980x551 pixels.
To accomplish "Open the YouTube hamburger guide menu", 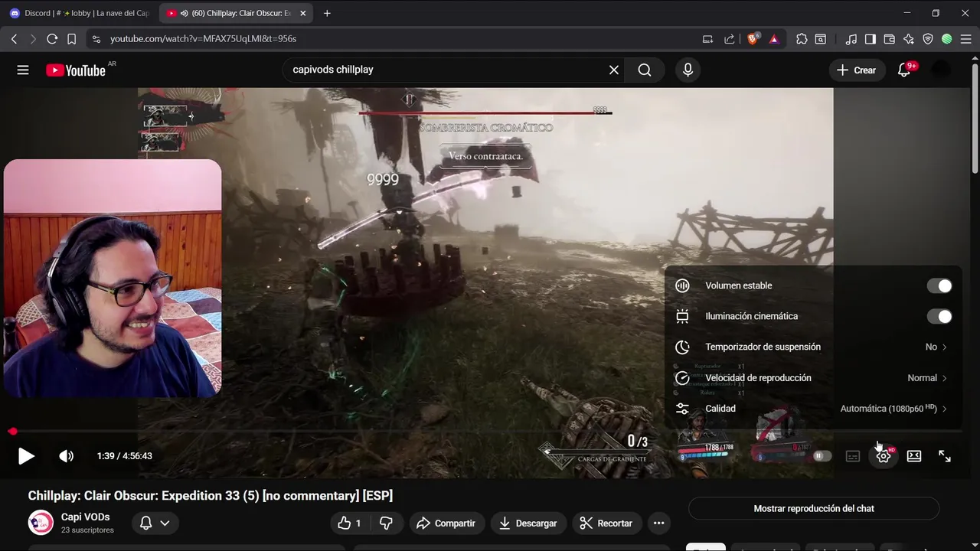I will point(23,70).
